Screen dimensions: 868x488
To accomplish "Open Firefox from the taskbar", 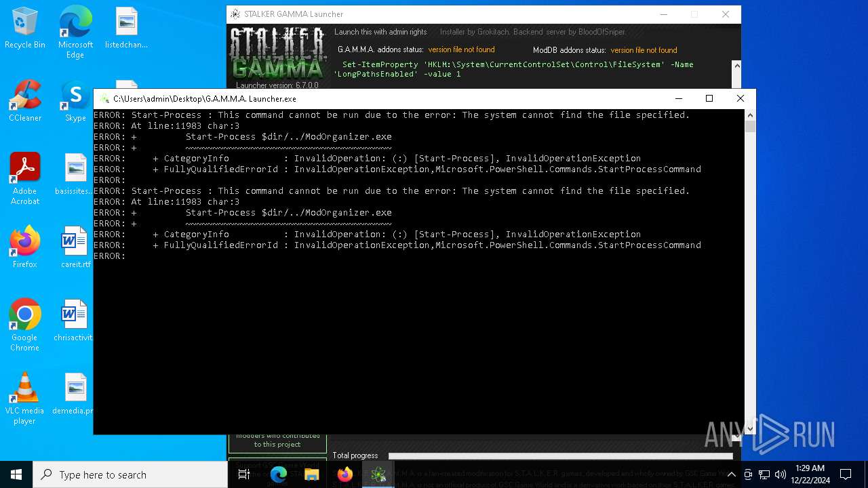I will click(x=345, y=474).
